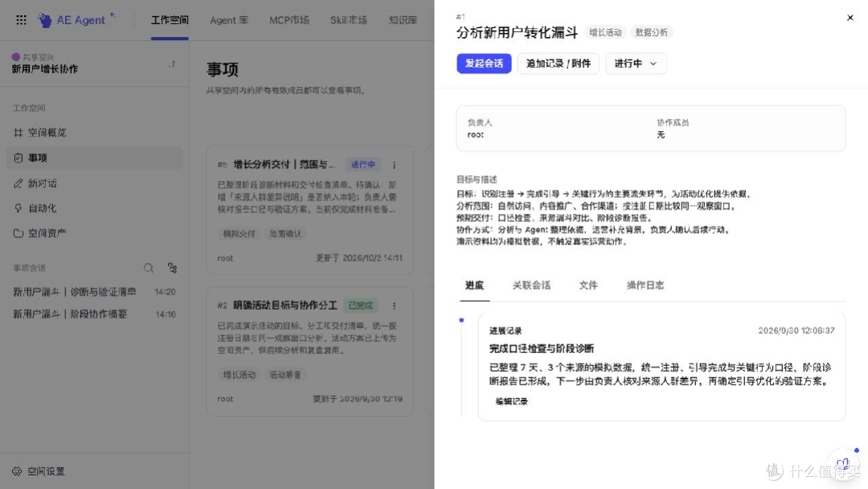Open 自动化 in the sidebar

coord(95,208)
